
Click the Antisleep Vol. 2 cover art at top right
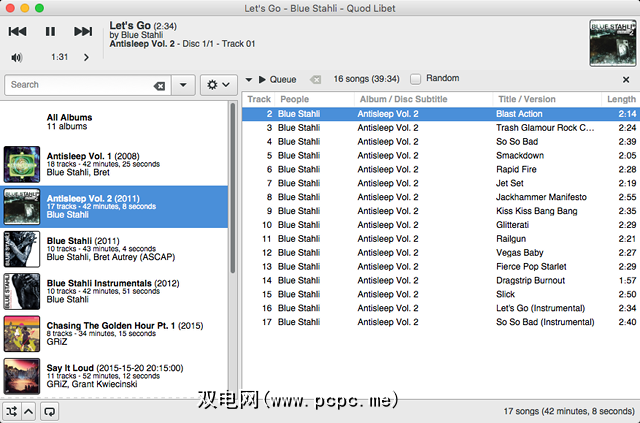[613, 42]
